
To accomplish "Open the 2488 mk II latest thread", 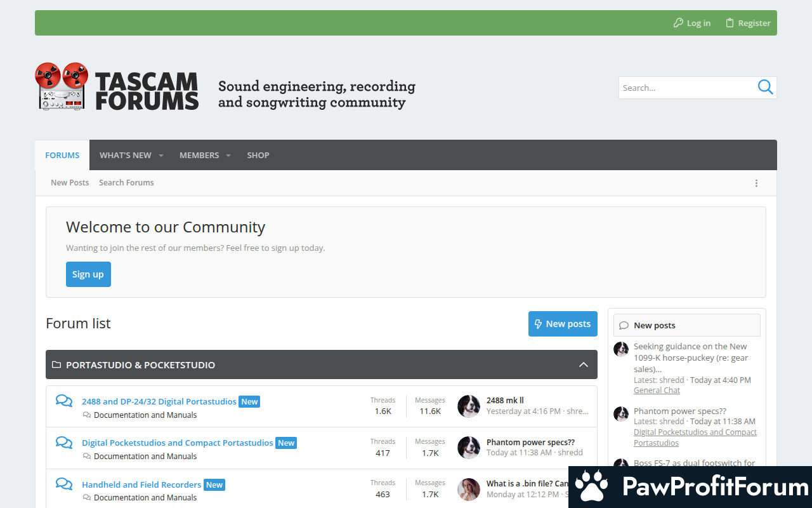I will 505,400.
